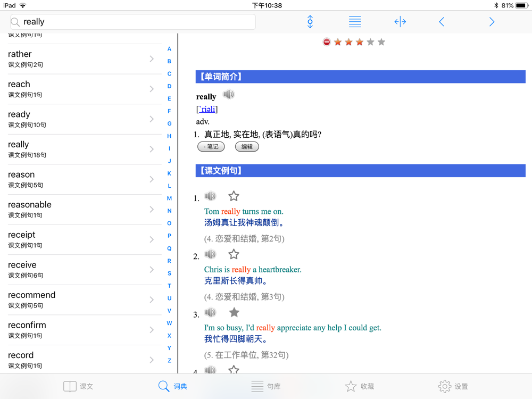This screenshot has width=532, height=399.
Task: Play audio for example sentence 1
Action: point(211,196)
